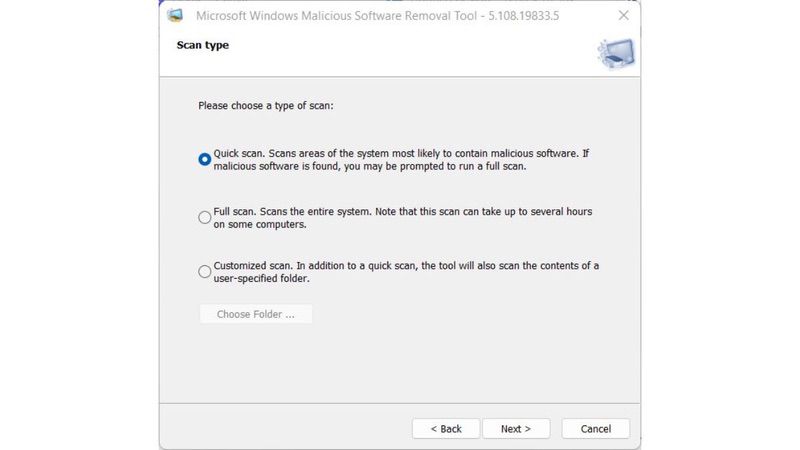Click 'Please choose a type of scan:' text
The width and height of the screenshot is (800, 450).
tap(266, 106)
